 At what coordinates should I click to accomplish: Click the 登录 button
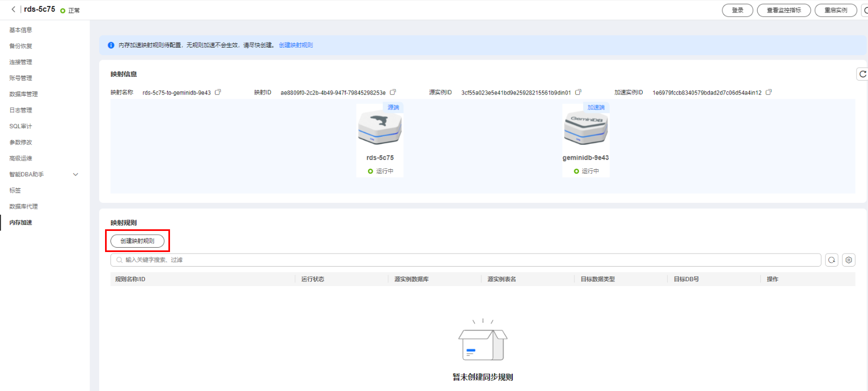pyautogui.click(x=738, y=10)
